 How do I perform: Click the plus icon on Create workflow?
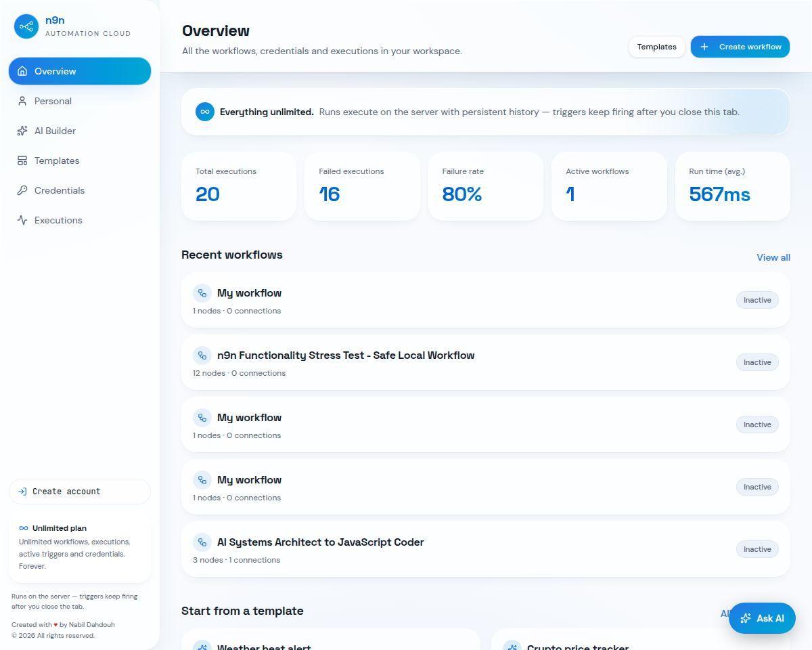click(704, 47)
